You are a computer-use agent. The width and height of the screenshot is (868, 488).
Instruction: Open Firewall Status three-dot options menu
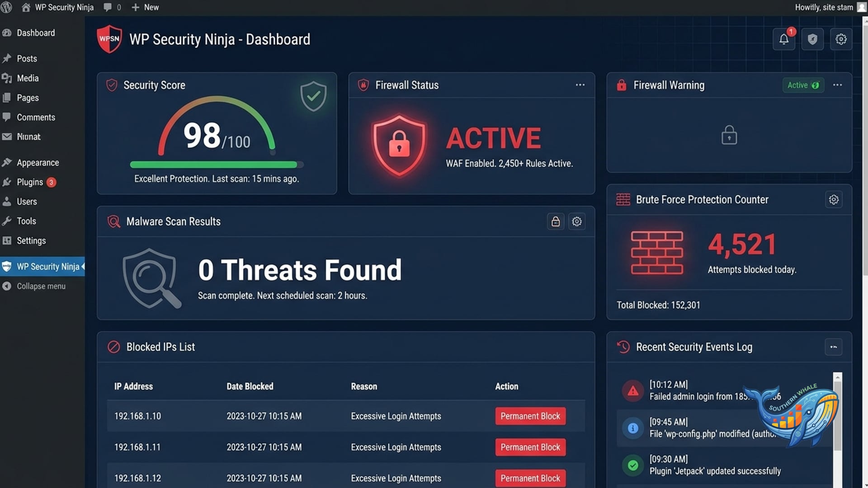coord(580,85)
